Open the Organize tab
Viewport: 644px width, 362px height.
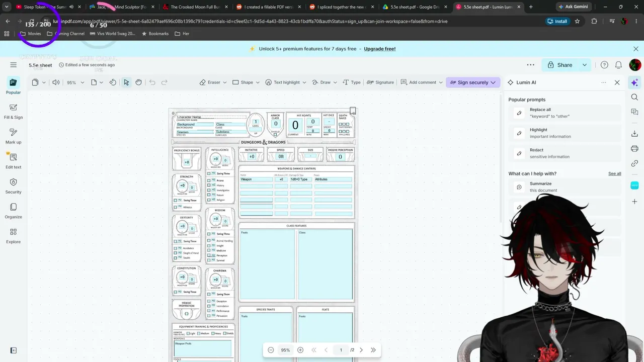14,211
